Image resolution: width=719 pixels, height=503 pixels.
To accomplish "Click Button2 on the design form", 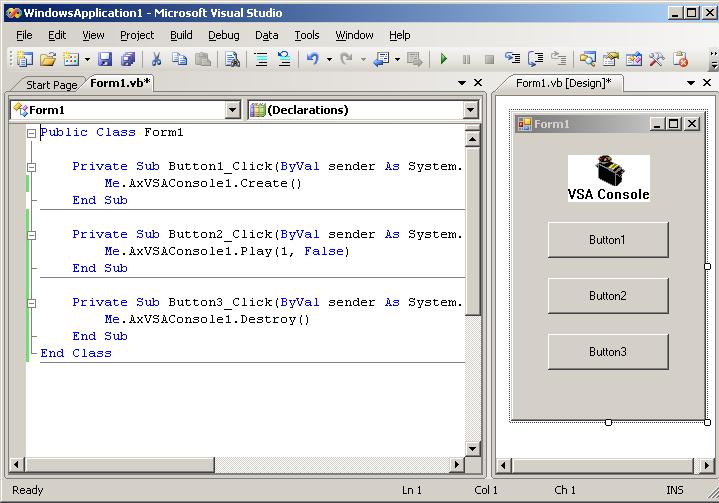I will click(608, 296).
